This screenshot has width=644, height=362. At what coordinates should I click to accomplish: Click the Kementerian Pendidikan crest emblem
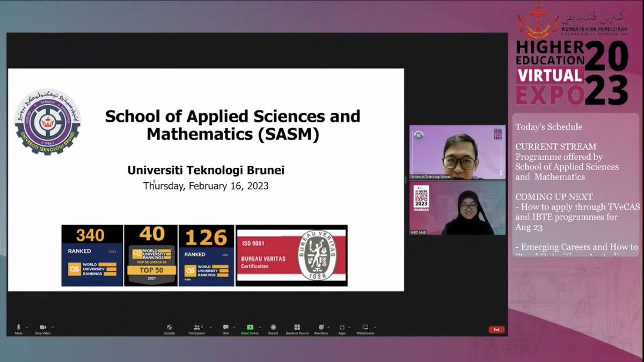coord(538,19)
